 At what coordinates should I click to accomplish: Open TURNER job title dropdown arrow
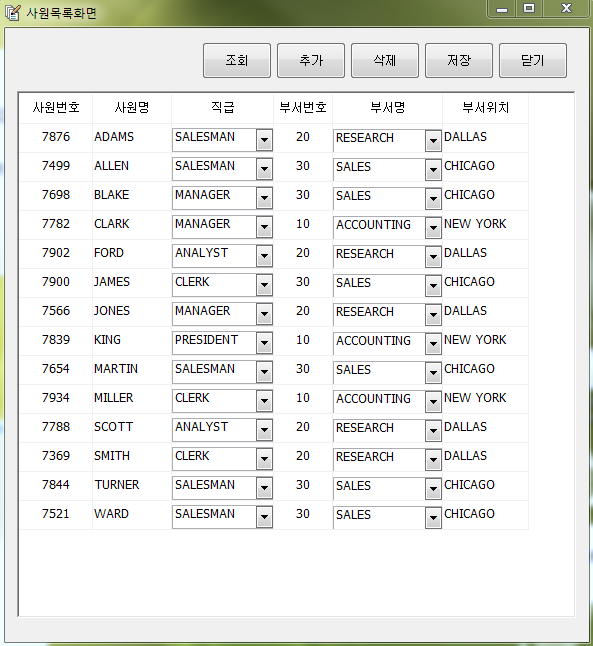tap(264, 488)
